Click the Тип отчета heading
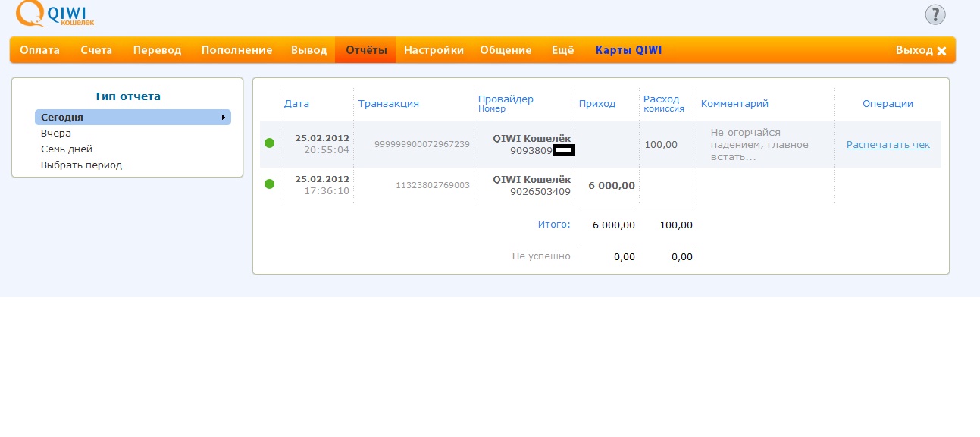The height and width of the screenshot is (437, 980). tap(127, 96)
